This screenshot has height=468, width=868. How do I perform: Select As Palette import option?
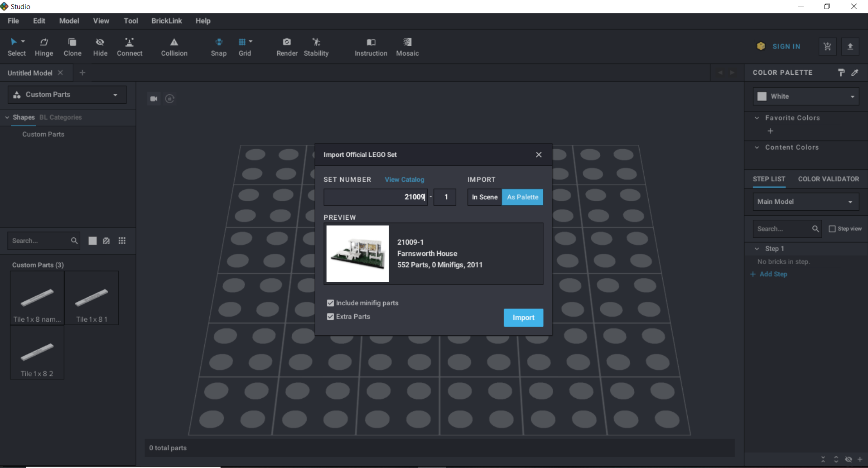(522, 197)
